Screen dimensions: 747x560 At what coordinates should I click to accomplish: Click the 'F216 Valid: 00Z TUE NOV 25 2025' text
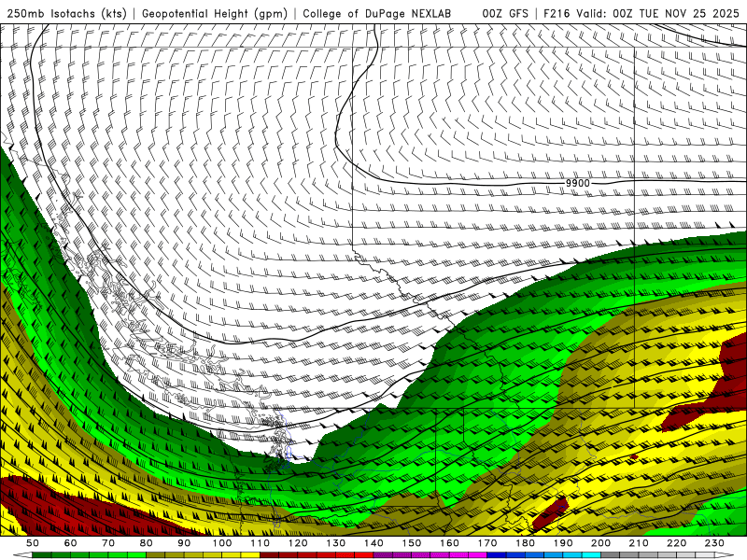click(x=641, y=13)
